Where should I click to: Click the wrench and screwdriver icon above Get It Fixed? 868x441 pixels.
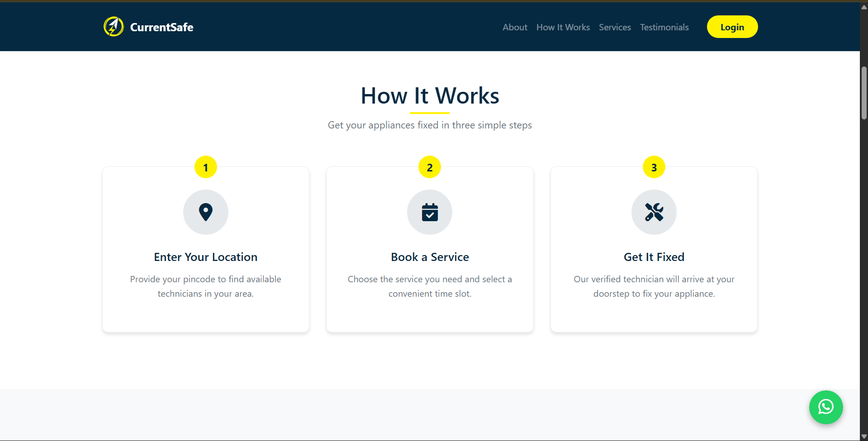[x=654, y=212]
